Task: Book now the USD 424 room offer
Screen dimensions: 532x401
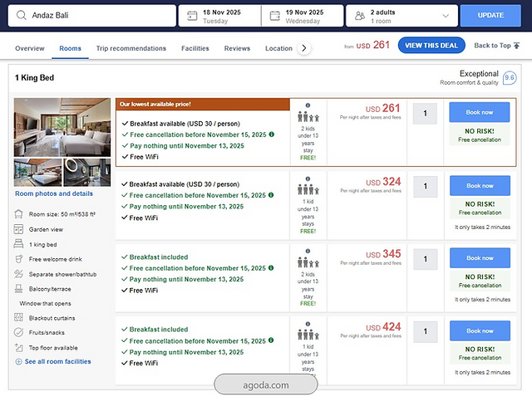Action: 480,330
